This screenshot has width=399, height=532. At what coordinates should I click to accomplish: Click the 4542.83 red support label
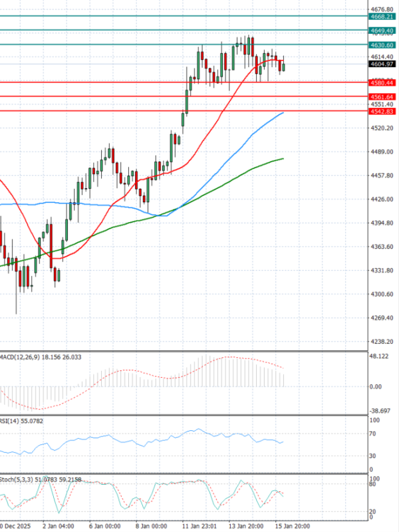tap(382, 111)
